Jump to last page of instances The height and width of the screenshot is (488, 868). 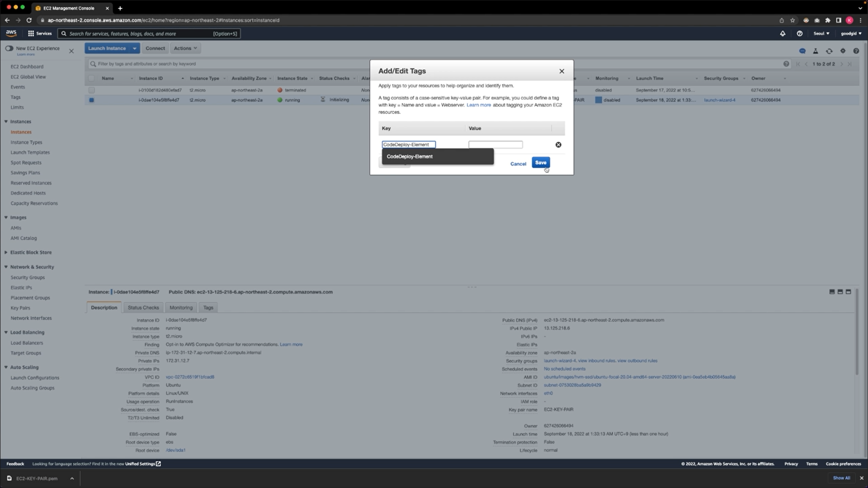tap(850, 64)
